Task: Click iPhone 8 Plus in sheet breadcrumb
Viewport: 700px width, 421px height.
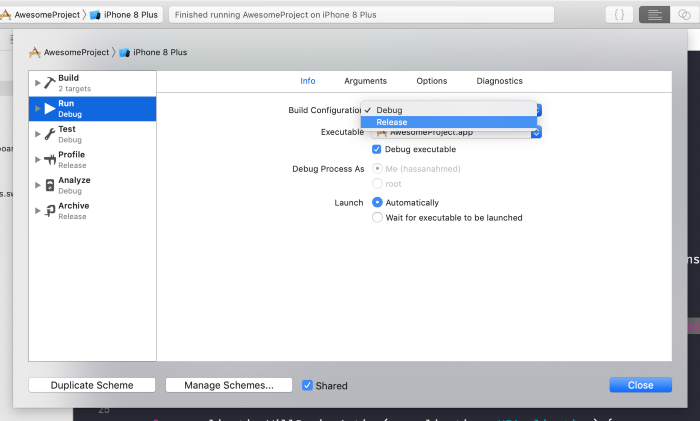Action: coord(160,52)
